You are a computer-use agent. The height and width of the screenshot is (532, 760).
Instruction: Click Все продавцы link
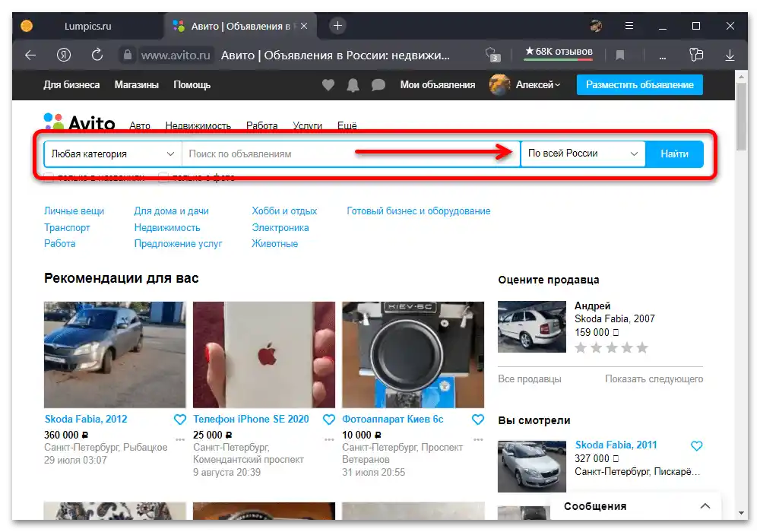(530, 379)
